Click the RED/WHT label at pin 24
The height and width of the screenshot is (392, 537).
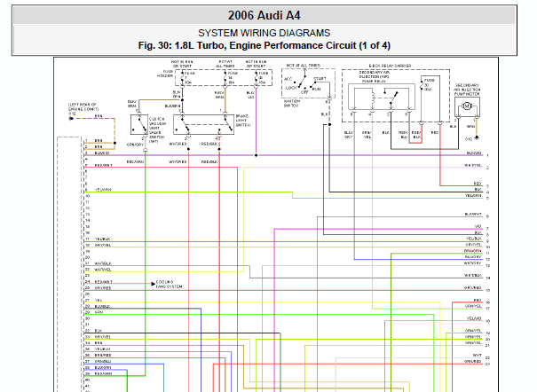103,281
